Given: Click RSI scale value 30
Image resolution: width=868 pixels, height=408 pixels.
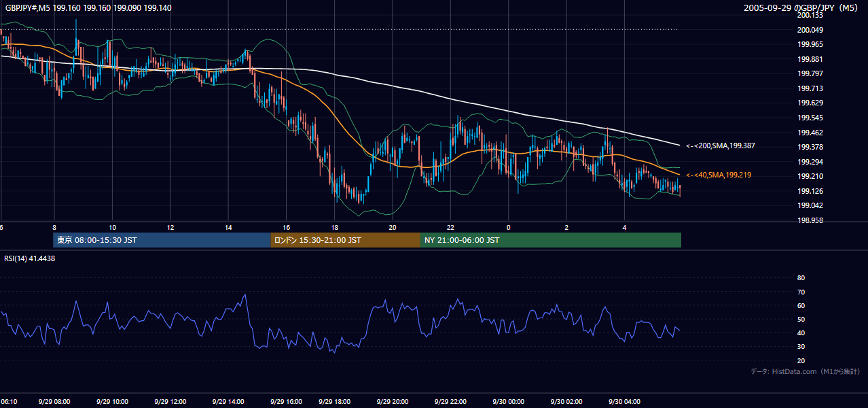Looking at the screenshot, I should point(801,346).
